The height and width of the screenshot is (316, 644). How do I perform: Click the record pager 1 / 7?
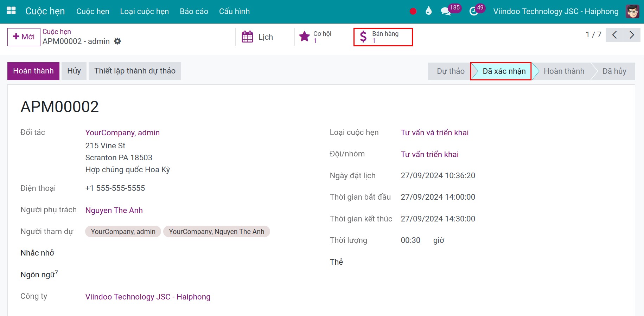point(593,34)
